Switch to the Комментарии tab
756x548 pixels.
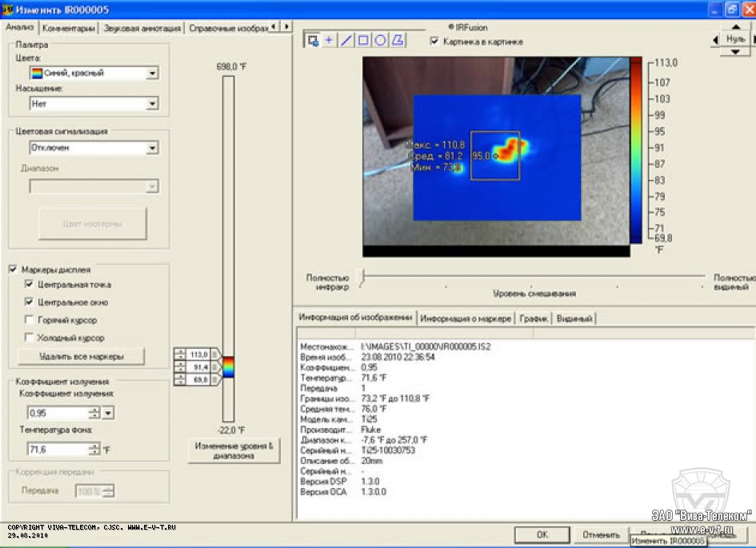tap(69, 28)
